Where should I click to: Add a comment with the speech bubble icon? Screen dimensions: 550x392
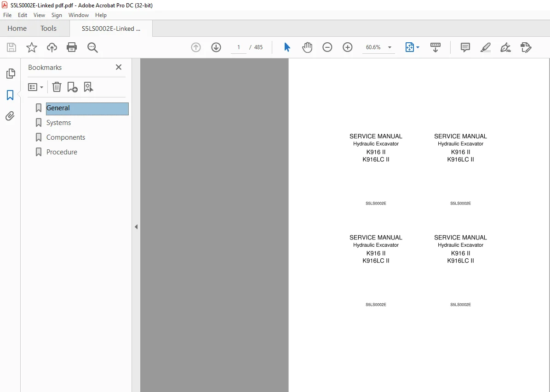[465, 47]
